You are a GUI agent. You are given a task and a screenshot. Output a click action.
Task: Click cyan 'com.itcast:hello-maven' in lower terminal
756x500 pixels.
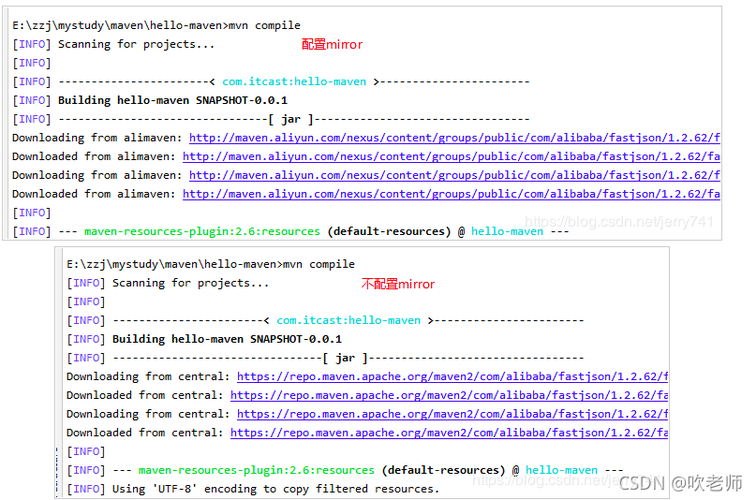coord(349,320)
